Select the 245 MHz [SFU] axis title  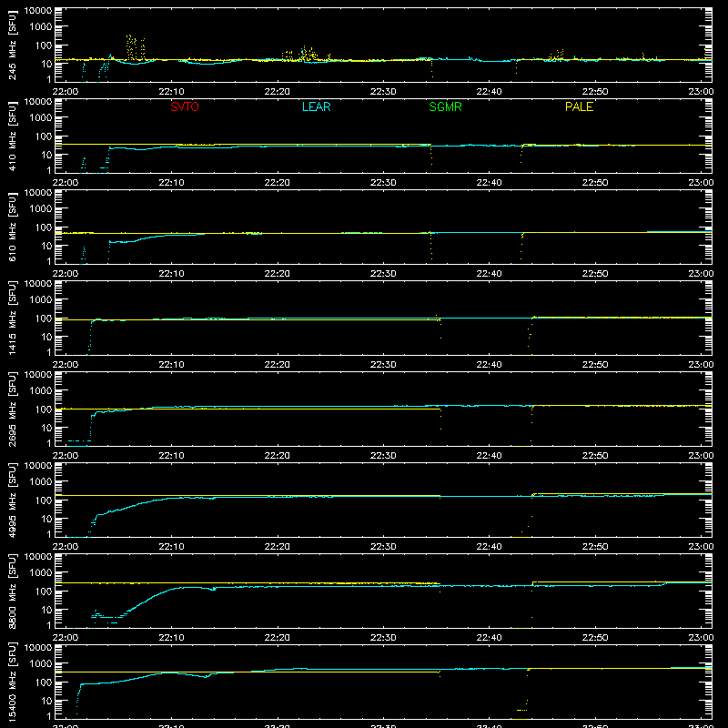click(x=13, y=45)
